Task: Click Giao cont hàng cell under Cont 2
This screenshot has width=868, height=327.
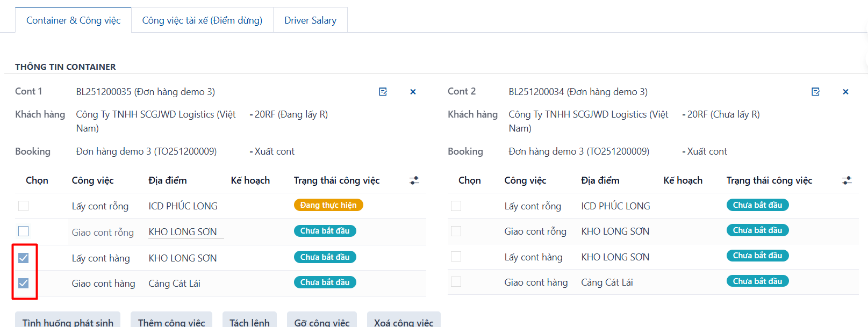Action: point(536,282)
